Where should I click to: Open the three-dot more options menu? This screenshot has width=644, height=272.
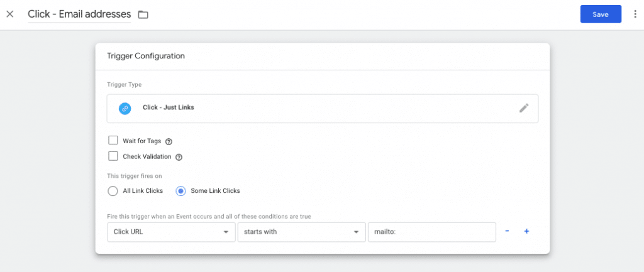[x=635, y=14]
